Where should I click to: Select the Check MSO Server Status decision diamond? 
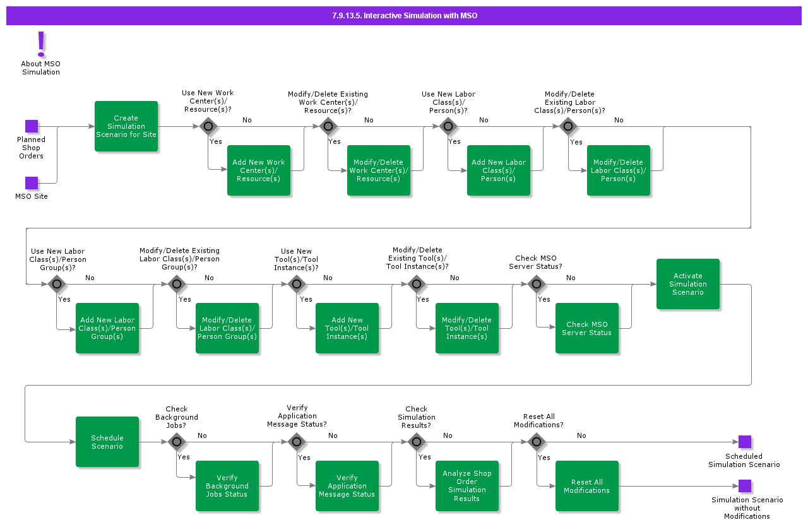(537, 284)
